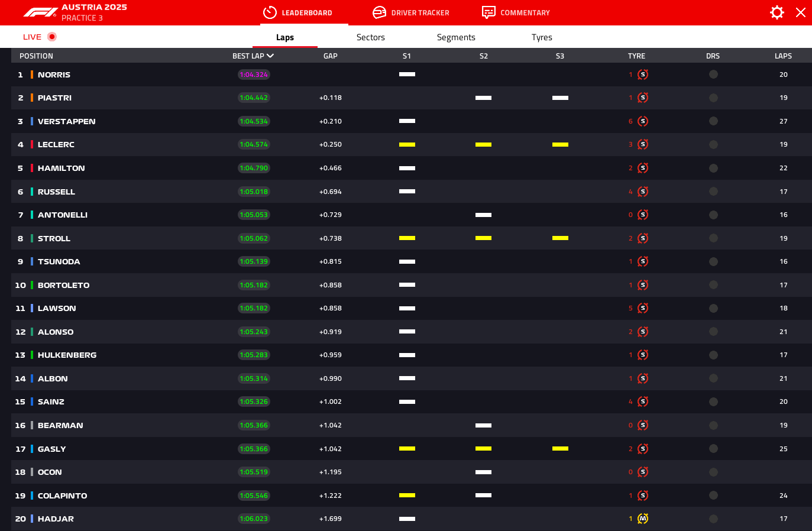812x531 pixels.
Task: Click Piastri's soft tyre icon
Action: coord(643,98)
